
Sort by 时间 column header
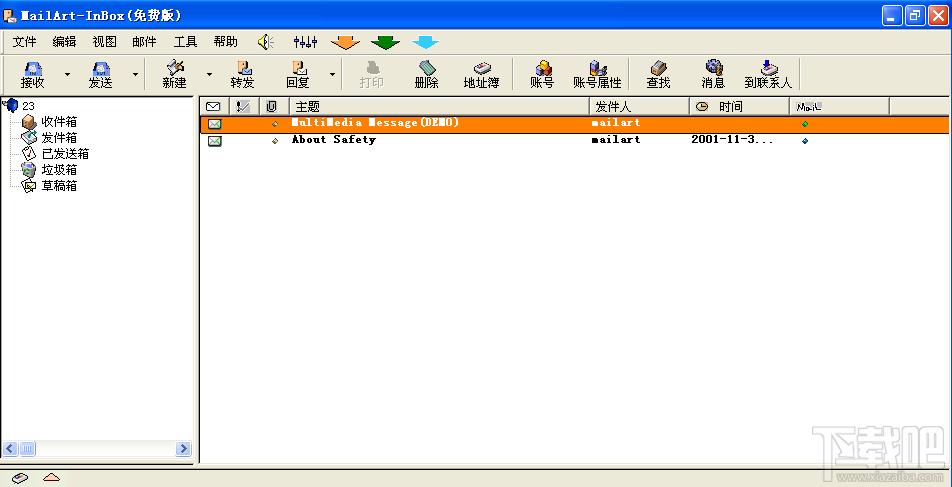click(740, 107)
